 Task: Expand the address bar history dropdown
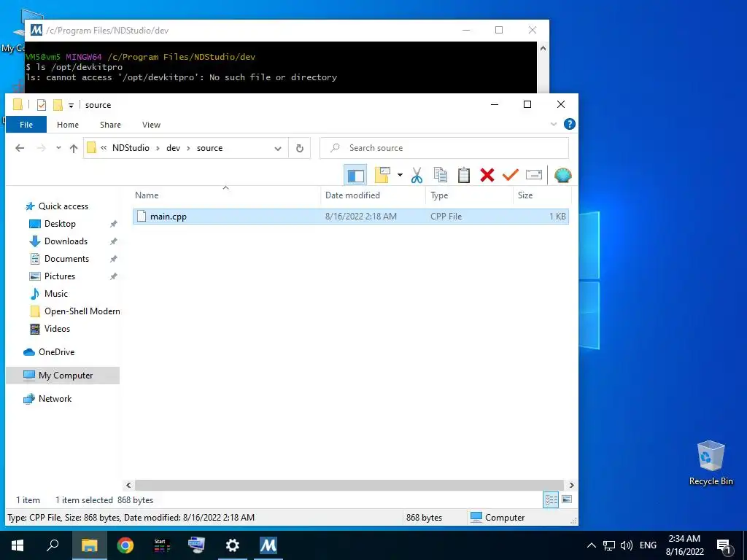278,148
